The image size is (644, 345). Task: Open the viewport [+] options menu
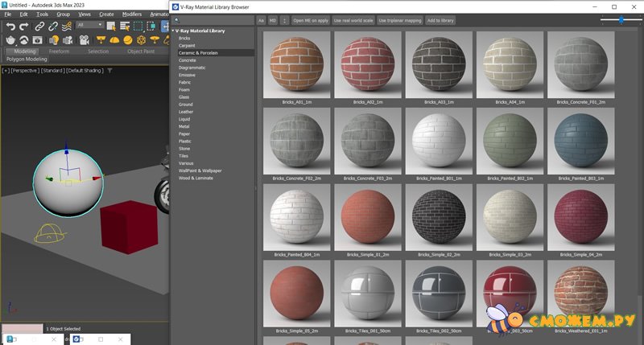pyautogui.click(x=6, y=70)
